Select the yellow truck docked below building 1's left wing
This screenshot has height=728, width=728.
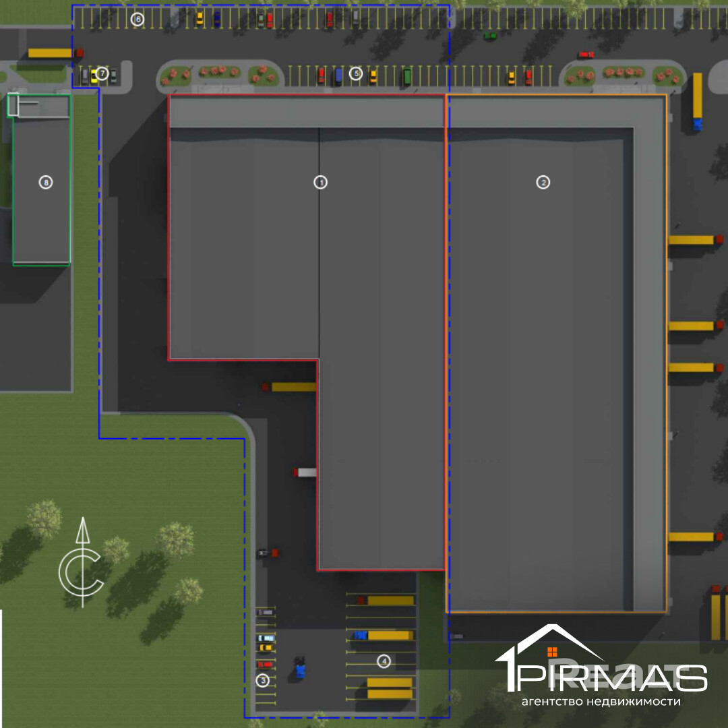[x=289, y=387]
